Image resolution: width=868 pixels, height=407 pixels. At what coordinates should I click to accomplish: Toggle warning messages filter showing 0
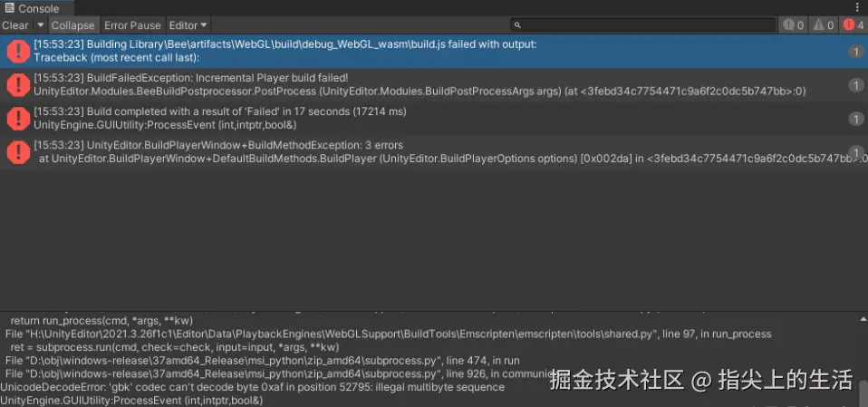824,25
